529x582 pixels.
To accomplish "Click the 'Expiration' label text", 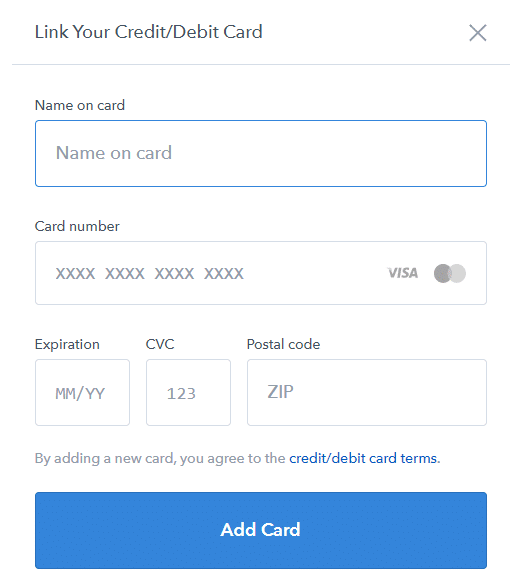I will pyautogui.click(x=67, y=344).
